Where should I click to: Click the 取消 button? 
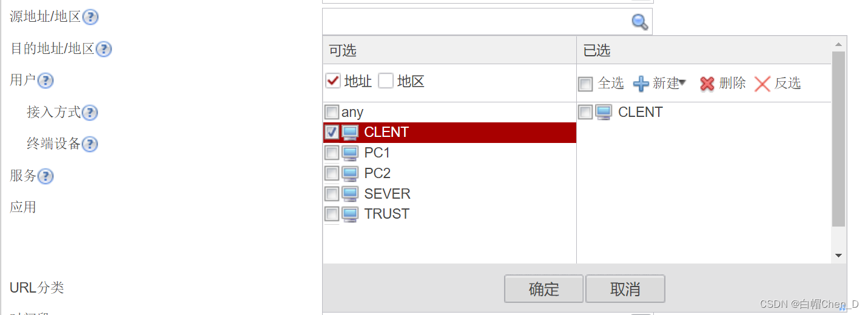(x=625, y=289)
